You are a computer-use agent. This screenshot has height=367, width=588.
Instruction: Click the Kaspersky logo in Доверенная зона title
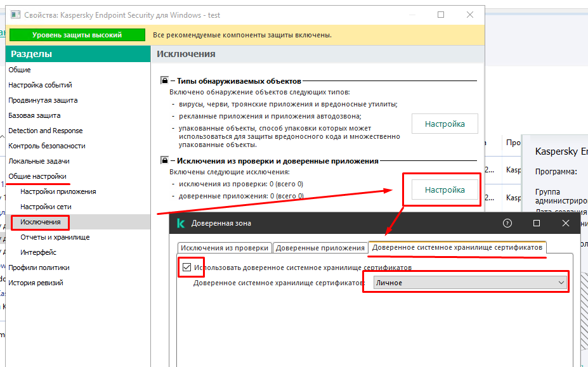181,223
